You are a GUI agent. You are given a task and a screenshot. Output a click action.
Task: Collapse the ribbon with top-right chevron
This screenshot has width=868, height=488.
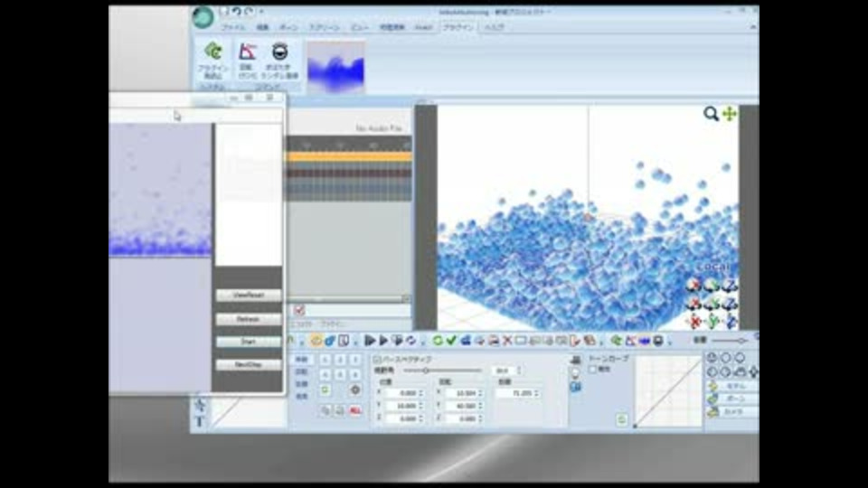753,27
